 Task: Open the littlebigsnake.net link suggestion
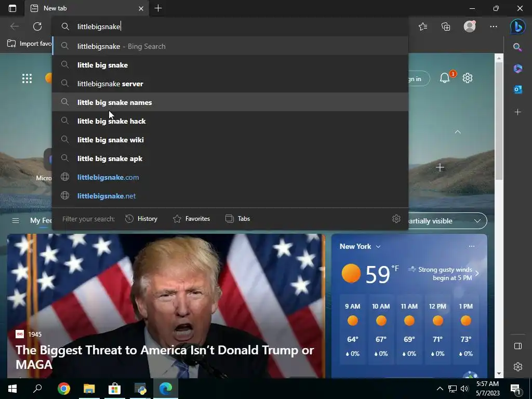230,195
